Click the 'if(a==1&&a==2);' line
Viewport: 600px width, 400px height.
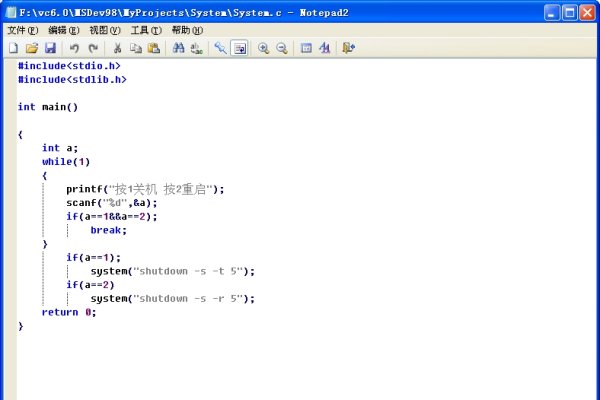click(112, 216)
